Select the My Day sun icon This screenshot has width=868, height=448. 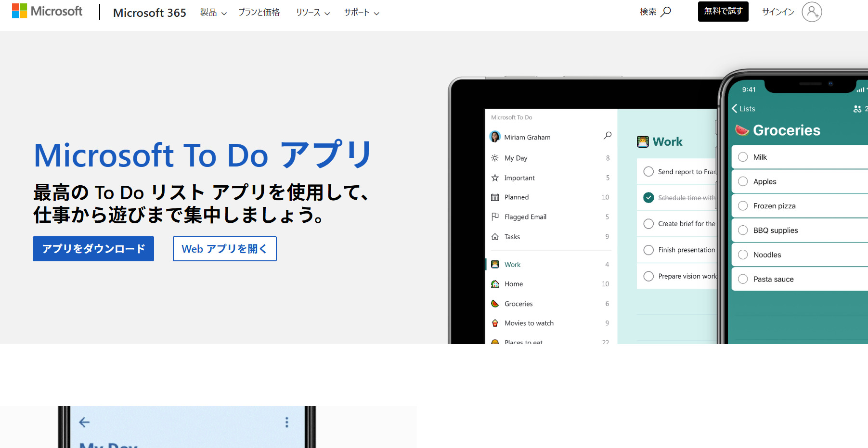495,158
